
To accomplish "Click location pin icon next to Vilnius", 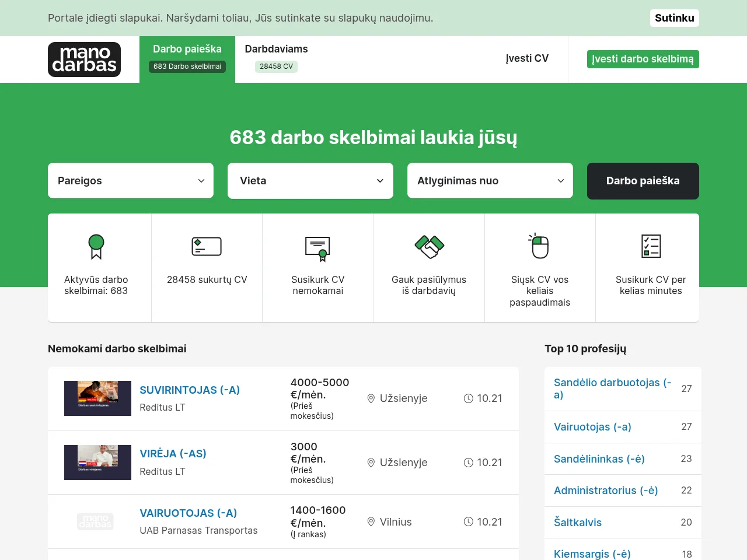I will (x=371, y=522).
